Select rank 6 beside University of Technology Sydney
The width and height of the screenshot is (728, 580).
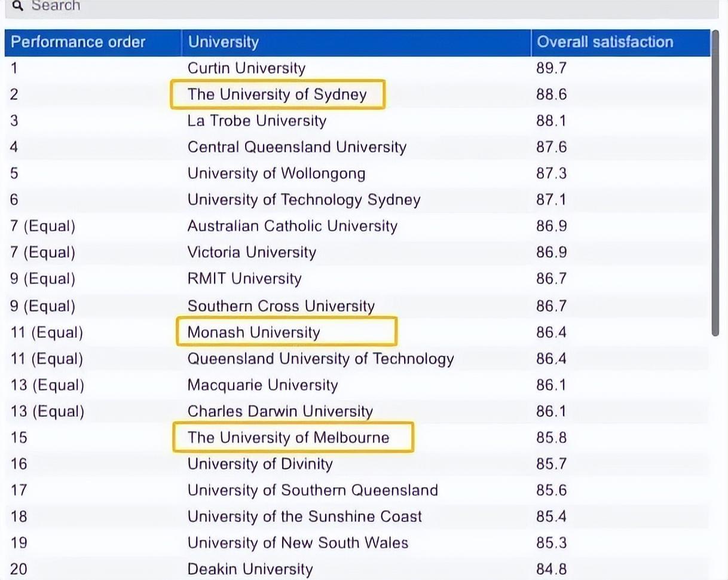[14, 200]
